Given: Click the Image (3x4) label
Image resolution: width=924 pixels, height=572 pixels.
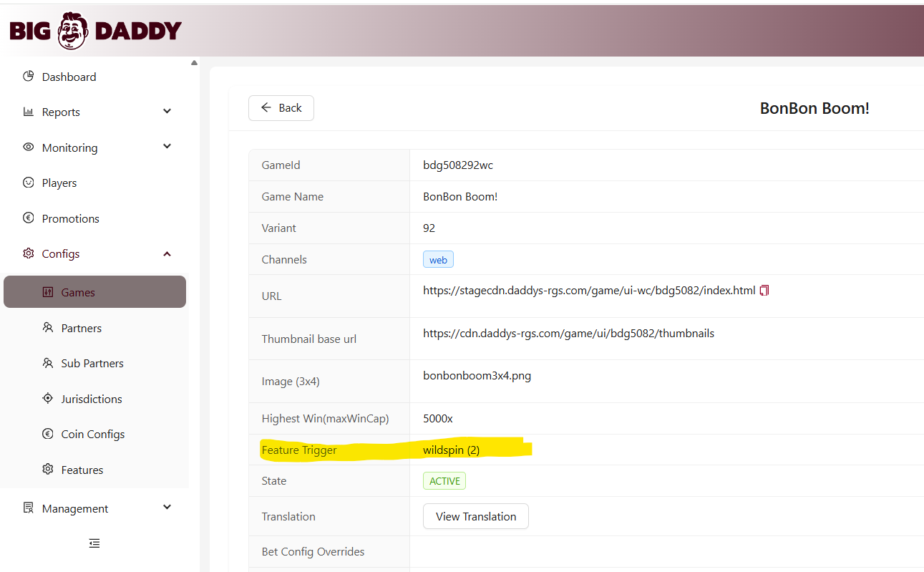Looking at the screenshot, I should click(x=291, y=382).
